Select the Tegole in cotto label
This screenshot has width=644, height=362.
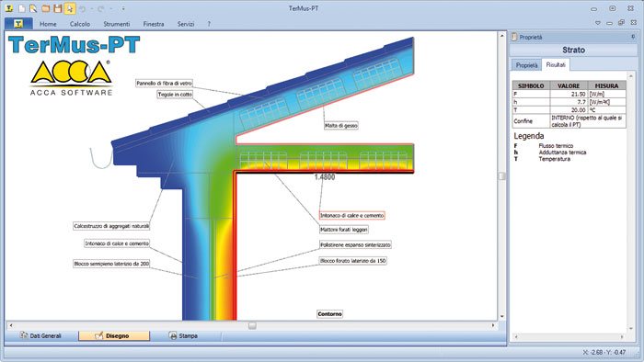tap(175, 95)
